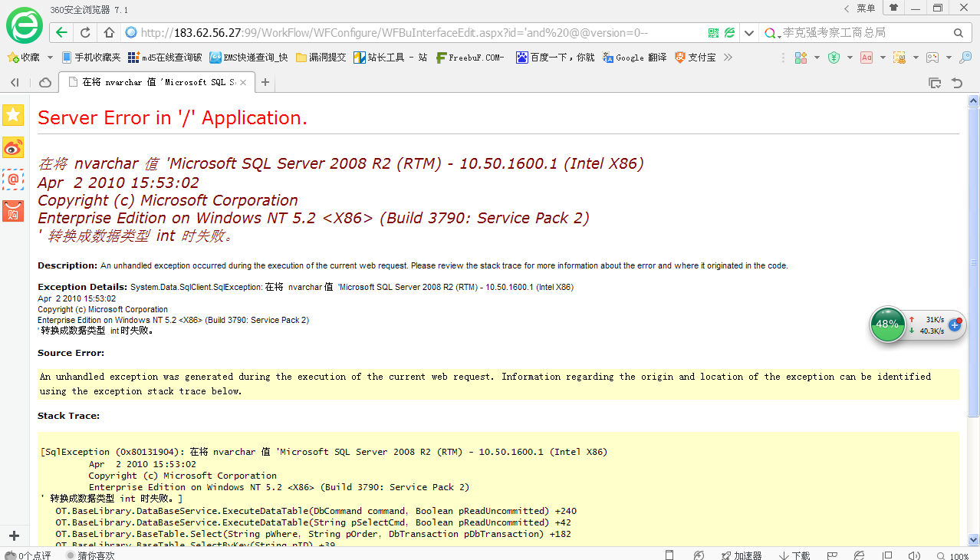Open 0个点评 in status bar
Viewport: 980px width, 560px height.
click(x=28, y=555)
